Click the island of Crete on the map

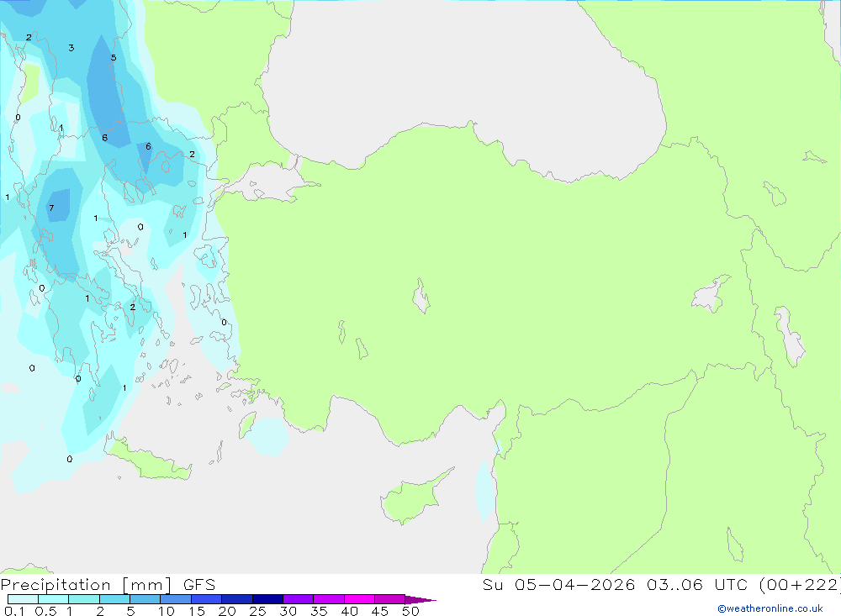pyautogui.click(x=147, y=460)
